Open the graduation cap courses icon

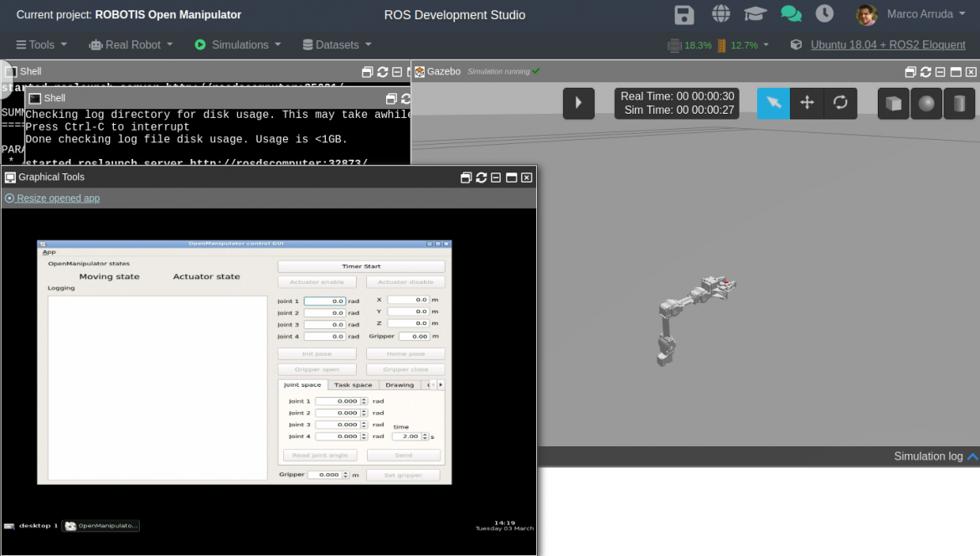pyautogui.click(x=755, y=13)
